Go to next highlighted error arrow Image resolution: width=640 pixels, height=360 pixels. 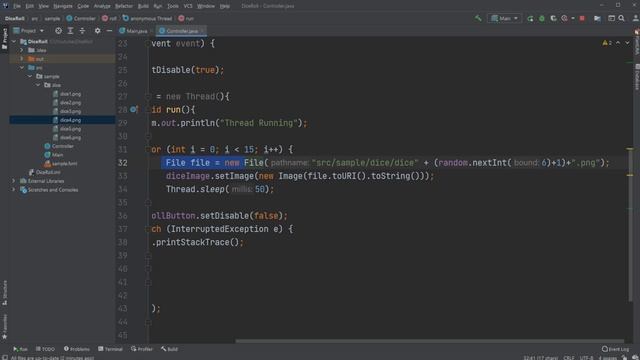tap(627, 43)
